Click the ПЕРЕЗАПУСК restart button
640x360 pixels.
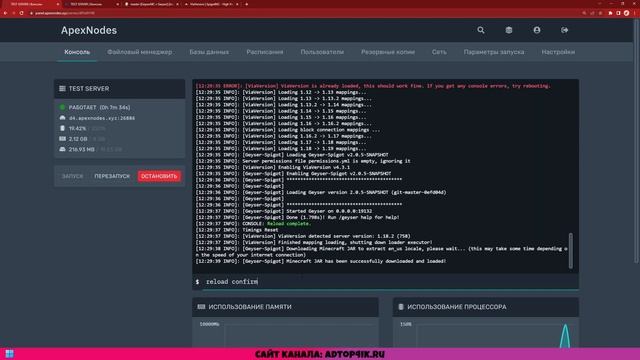[x=112, y=176]
